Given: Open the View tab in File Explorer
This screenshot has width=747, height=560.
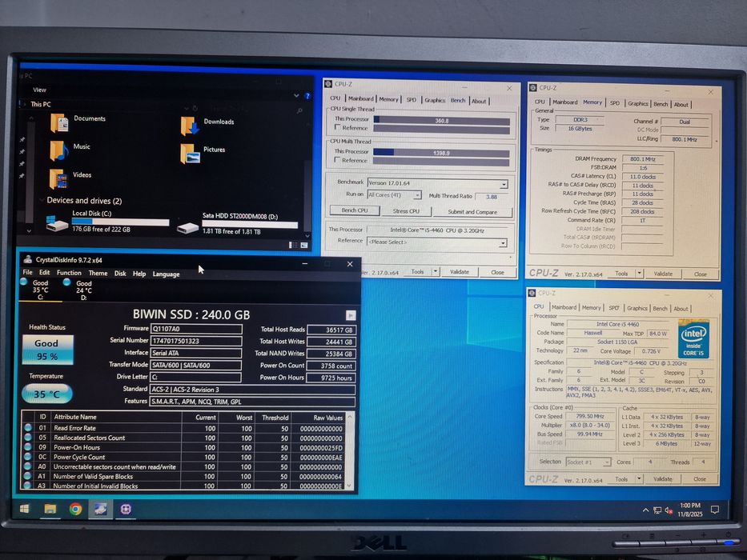Looking at the screenshot, I should tap(39, 90).
